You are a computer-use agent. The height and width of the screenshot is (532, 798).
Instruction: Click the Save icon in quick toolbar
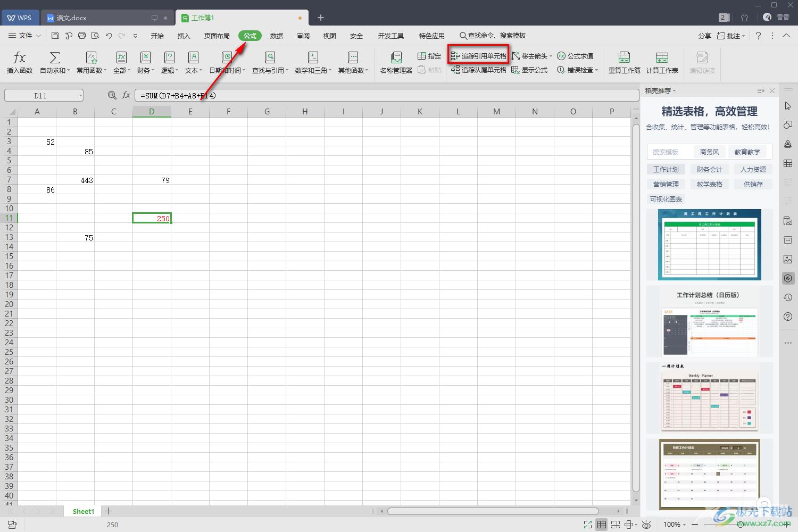pyautogui.click(x=55, y=36)
